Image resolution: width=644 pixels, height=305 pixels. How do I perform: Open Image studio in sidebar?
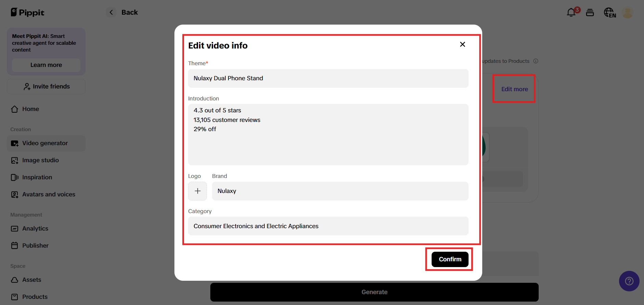(x=46, y=160)
